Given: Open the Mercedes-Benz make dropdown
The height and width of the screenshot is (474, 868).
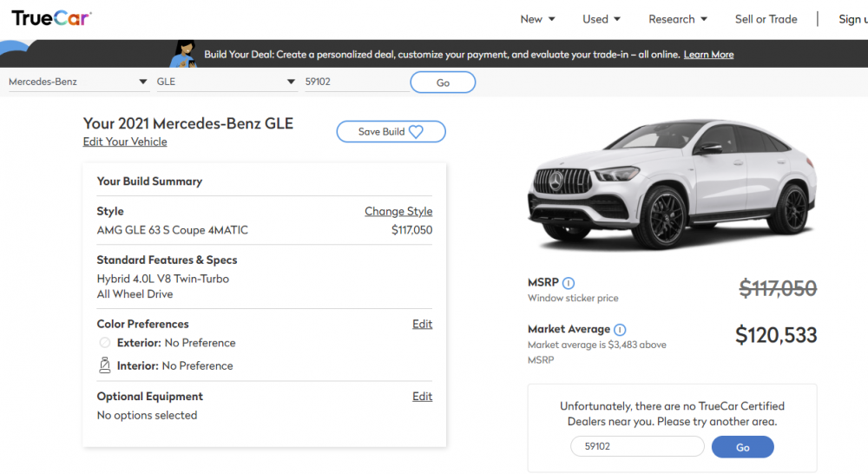Looking at the screenshot, I should [76, 82].
